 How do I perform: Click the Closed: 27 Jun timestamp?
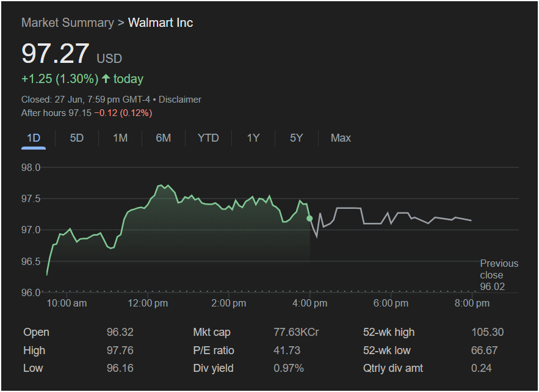coord(85,100)
